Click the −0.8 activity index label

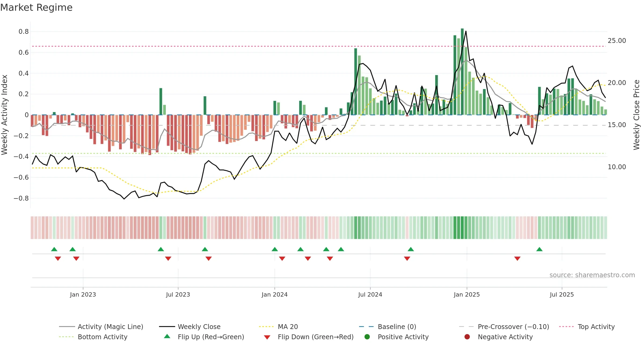(21, 198)
